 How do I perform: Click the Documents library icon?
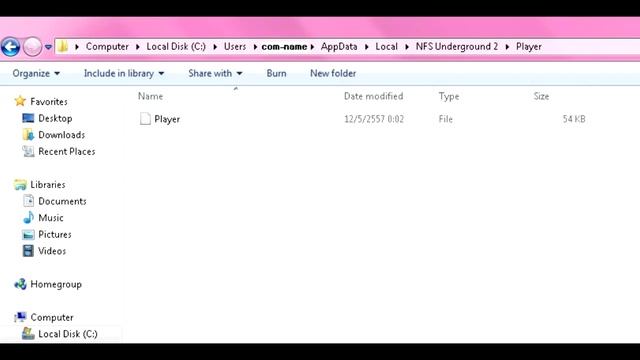pos(28,201)
